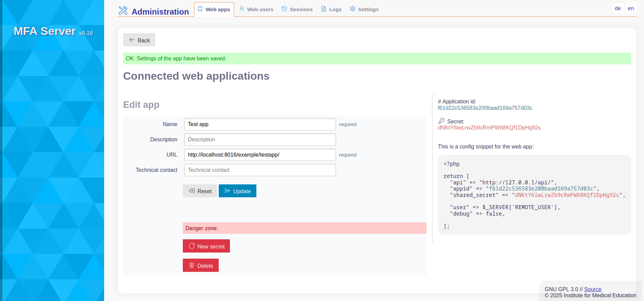This screenshot has width=644, height=301.
Task: Click the Administration wrench icon
Action: coord(123,11)
